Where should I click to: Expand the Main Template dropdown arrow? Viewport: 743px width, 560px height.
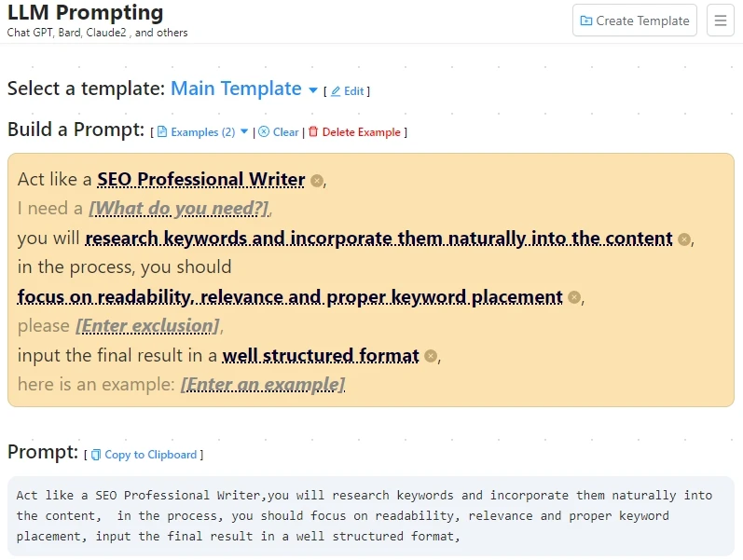pyautogui.click(x=312, y=90)
